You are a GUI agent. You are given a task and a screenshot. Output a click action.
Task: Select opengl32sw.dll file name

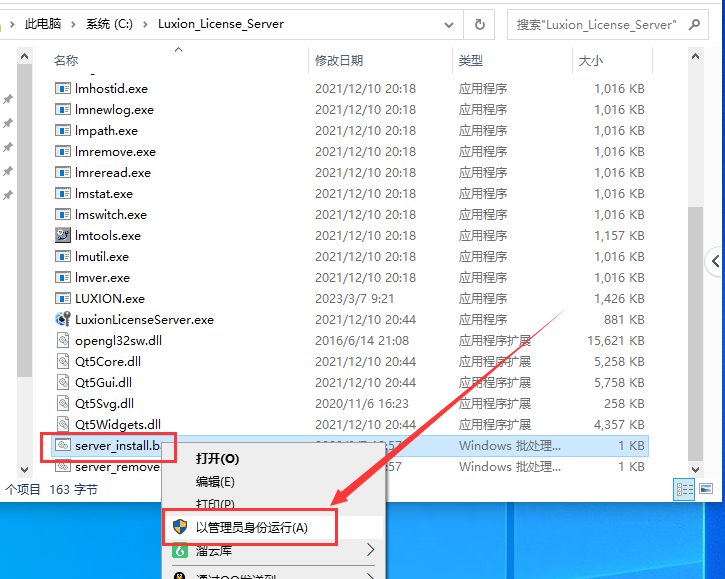click(x=118, y=341)
